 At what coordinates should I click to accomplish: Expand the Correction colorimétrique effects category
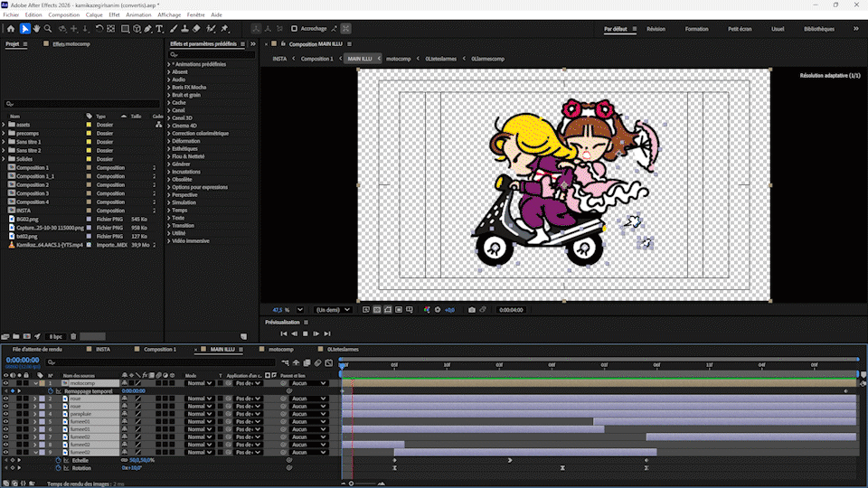(x=169, y=134)
